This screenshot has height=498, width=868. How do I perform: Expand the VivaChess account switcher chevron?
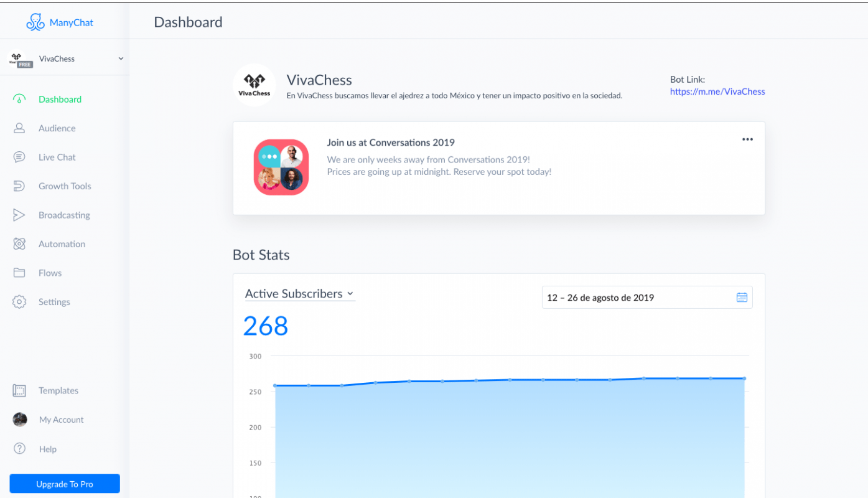pos(121,59)
